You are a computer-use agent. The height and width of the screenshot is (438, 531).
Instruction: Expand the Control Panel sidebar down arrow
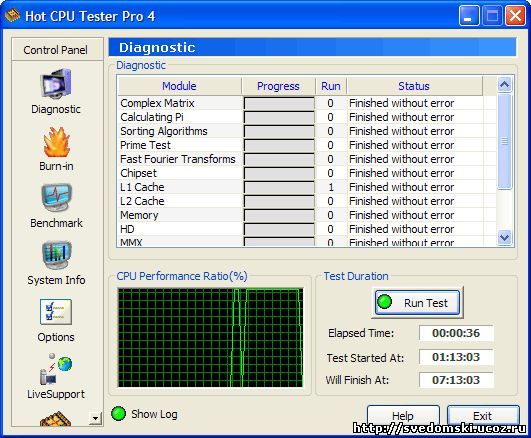pyautogui.click(x=95, y=418)
